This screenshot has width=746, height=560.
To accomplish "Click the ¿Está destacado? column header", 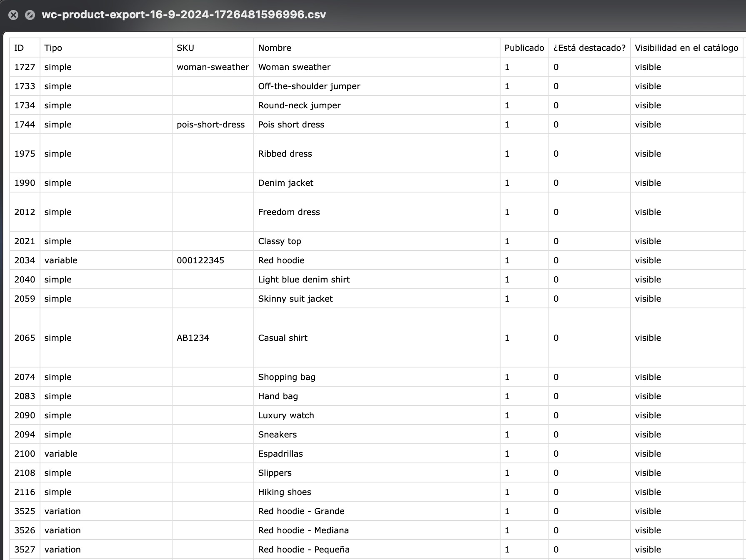I will (x=589, y=48).
